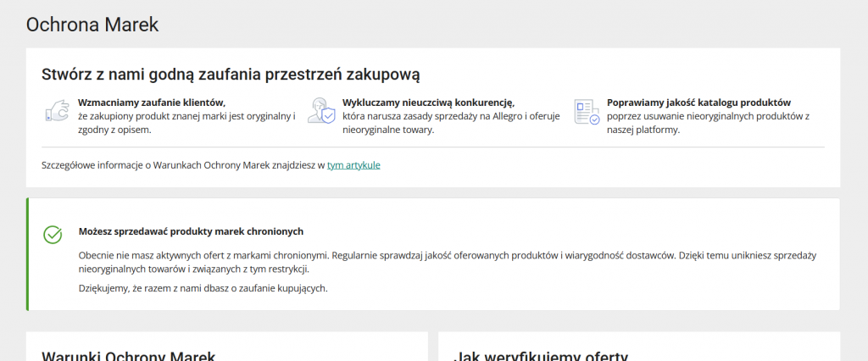Click the person with shield icon
This screenshot has width=868, height=361.
[x=321, y=111]
